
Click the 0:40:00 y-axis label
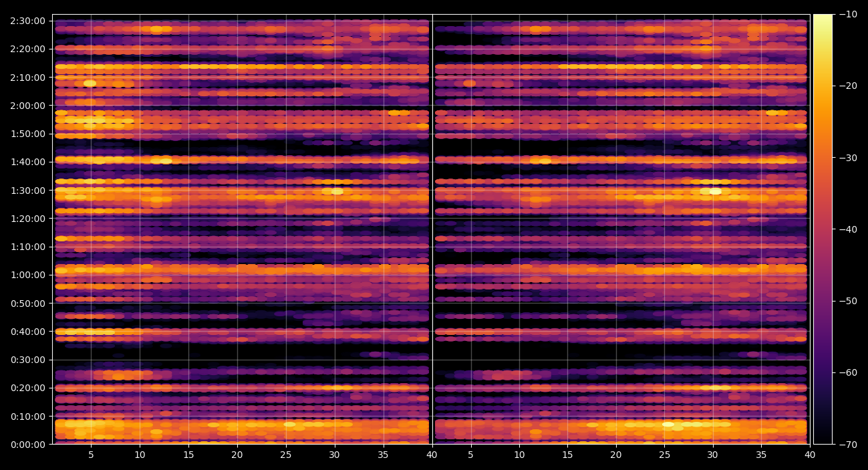(27, 331)
